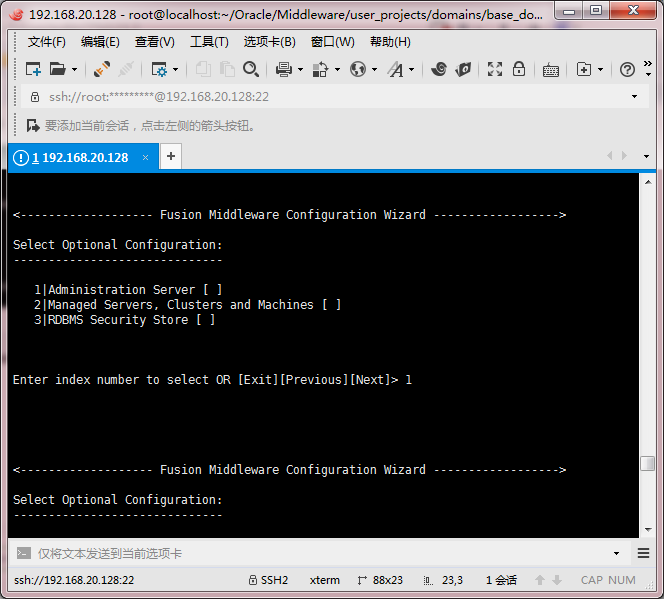The height and width of the screenshot is (599, 664).
Task: Click the file transfer icon
Action: pyautogui.click(x=321, y=69)
